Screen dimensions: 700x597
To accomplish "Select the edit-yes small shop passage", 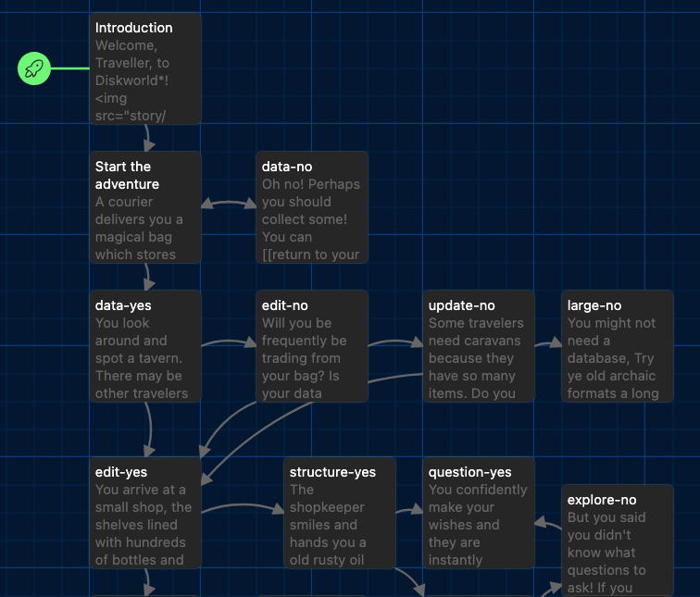I will (145, 513).
